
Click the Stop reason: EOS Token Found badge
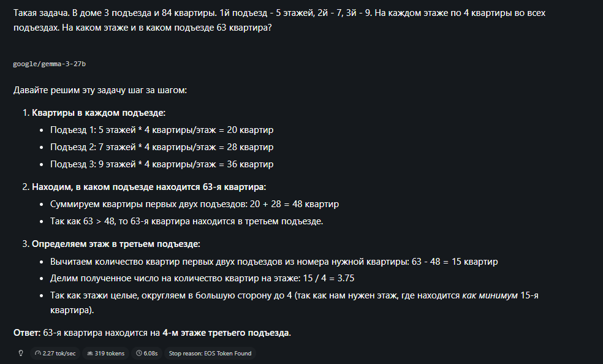(x=210, y=353)
